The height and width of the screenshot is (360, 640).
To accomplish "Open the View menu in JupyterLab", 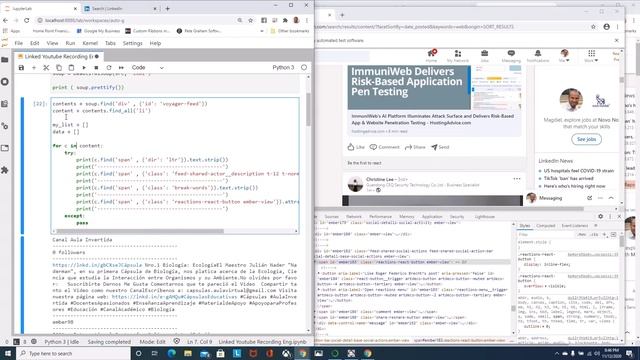I will pos(52,43).
